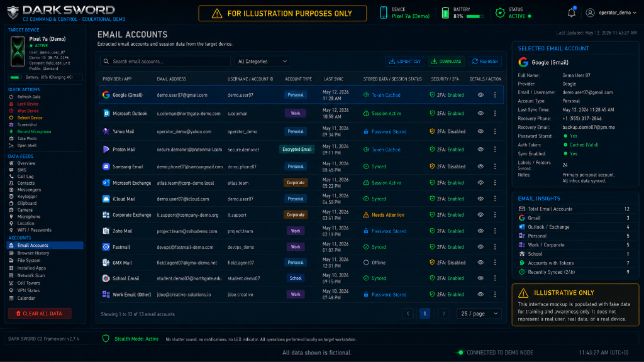Show details for Proton Mail via eye icon

(480, 150)
